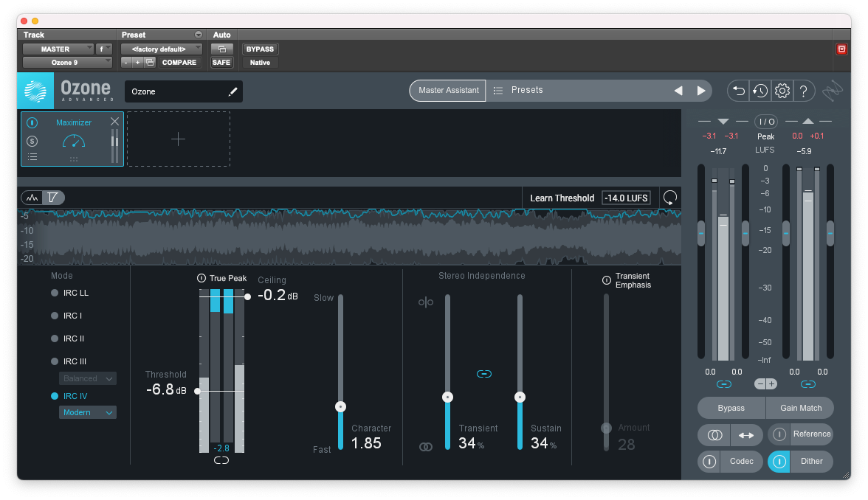Toggle the Maximizer module power button
Viewport: 868px width, 500px height.
(32, 122)
